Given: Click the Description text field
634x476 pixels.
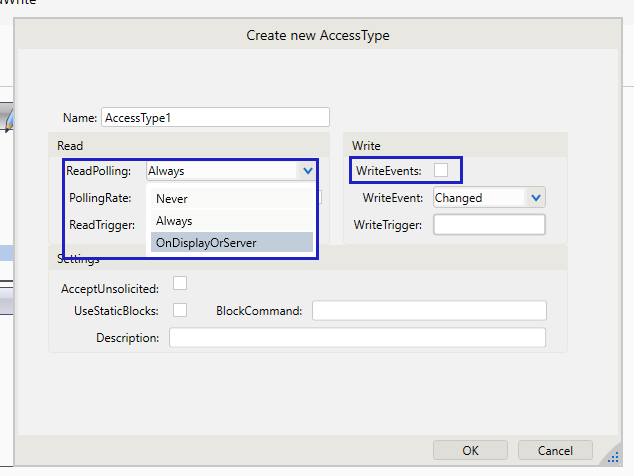Looking at the screenshot, I should (357, 338).
